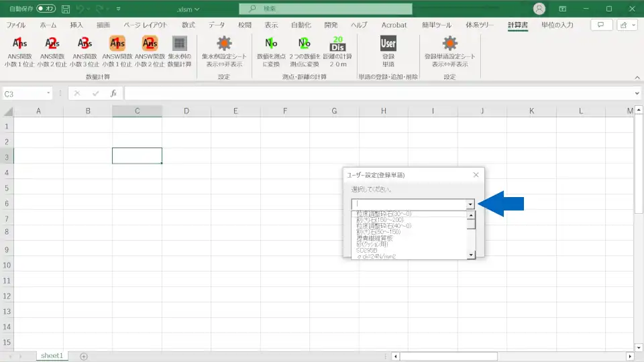Screen dimensions: 644x362
Task: Redo the last action
Action: 99,9
